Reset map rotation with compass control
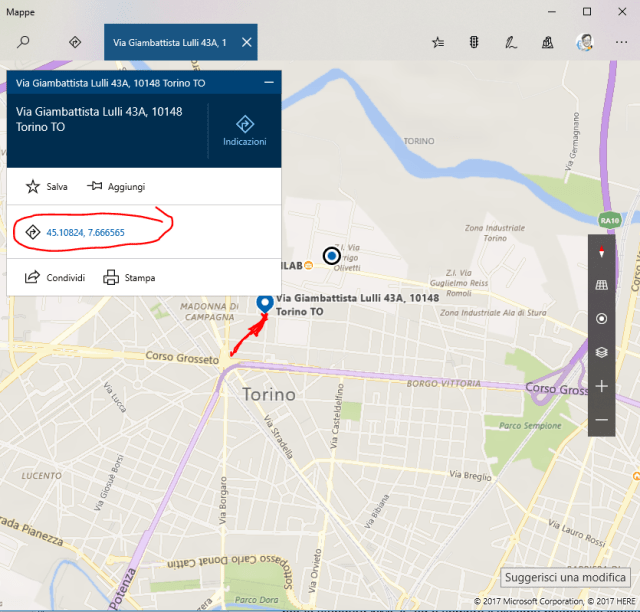Screen dimensions: 640x612 601,251
